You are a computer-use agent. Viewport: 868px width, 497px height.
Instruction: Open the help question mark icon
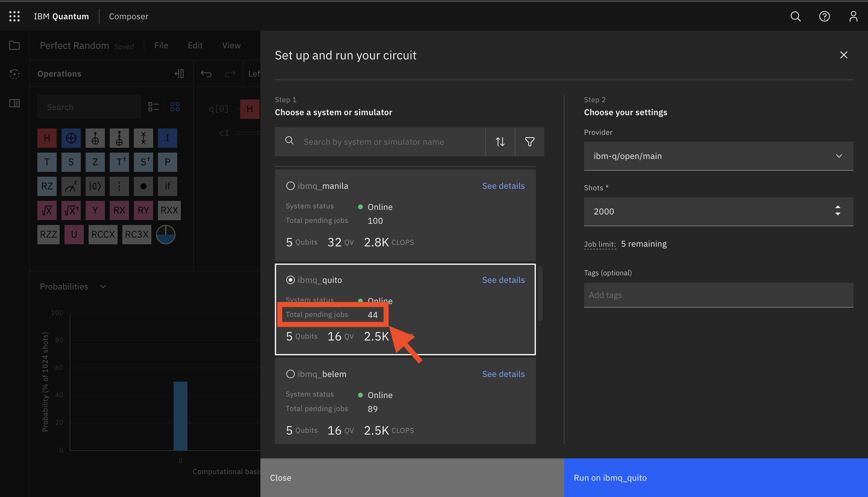coord(824,16)
